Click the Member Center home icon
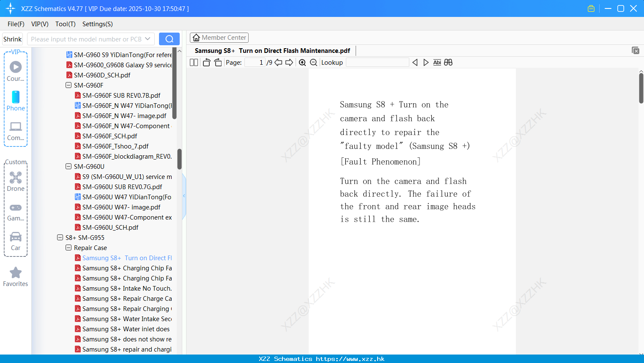 [196, 38]
